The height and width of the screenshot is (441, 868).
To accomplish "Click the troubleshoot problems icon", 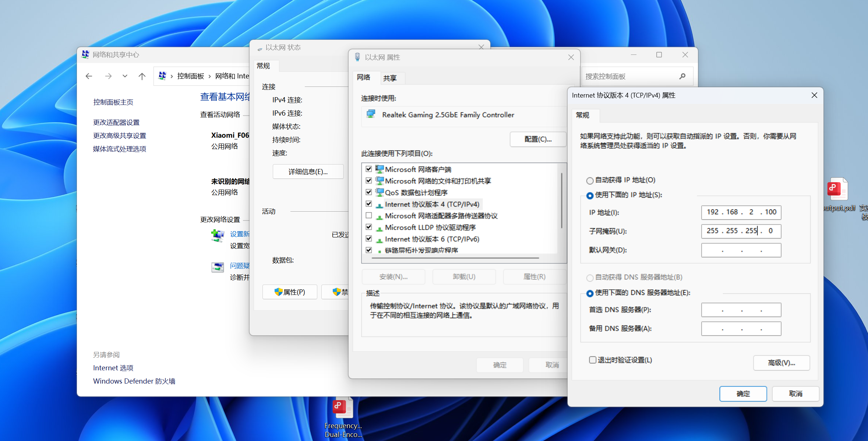I will pos(218,267).
